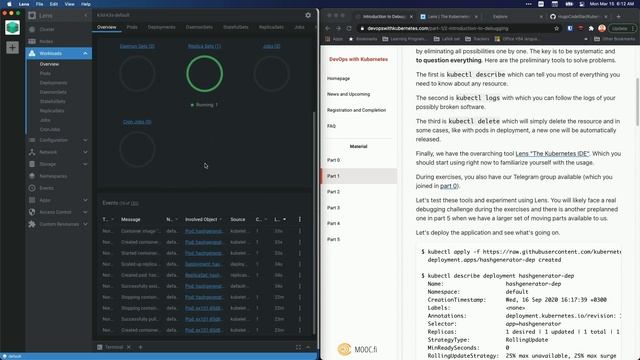
Task: Open the Apps bookmark shortcut
Action: [x=335, y=39]
